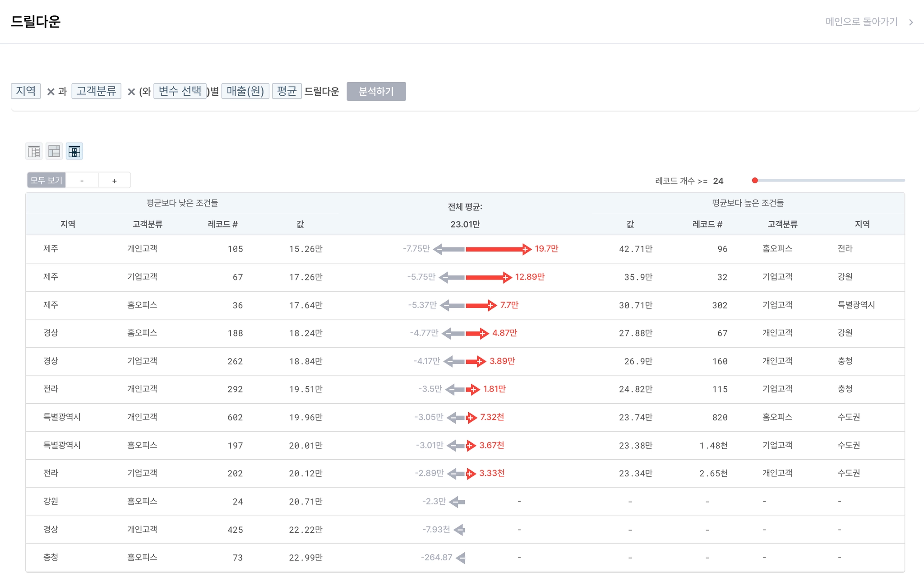Viewport: 924px width, 587px height.
Task: Remove the 고객분류 variable with its X icon
Action: coord(131,92)
